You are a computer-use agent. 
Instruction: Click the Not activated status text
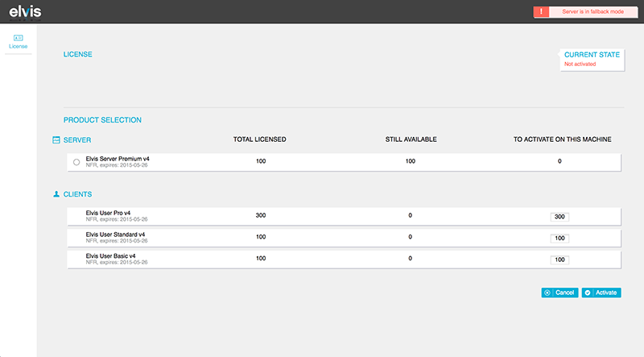(x=580, y=64)
